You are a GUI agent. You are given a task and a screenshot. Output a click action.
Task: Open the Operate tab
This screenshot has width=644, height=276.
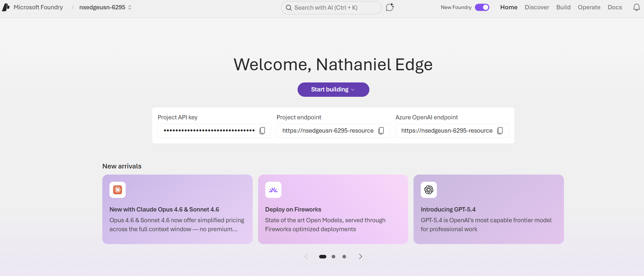[589, 7]
